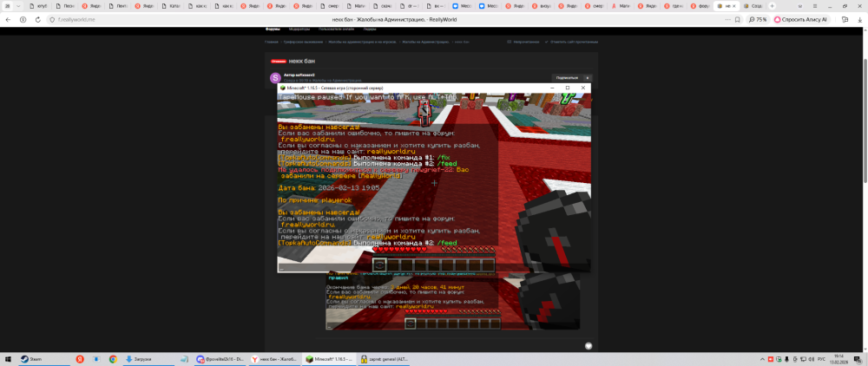Open zapret general taskbar window

(385, 359)
